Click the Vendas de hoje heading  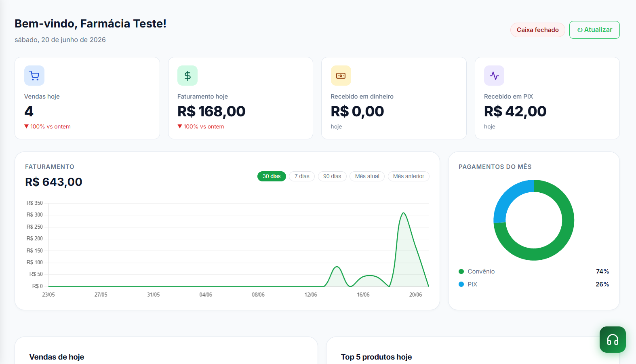[x=57, y=357]
